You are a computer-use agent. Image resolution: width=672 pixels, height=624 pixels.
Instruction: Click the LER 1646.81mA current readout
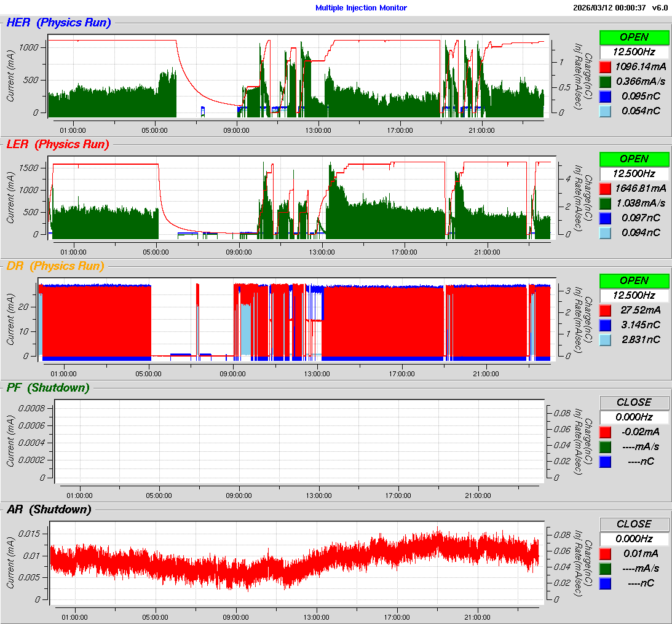coord(642,188)
